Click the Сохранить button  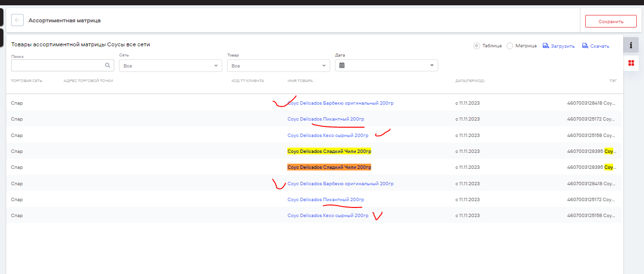pyautogui.click(x=611, y=21)
